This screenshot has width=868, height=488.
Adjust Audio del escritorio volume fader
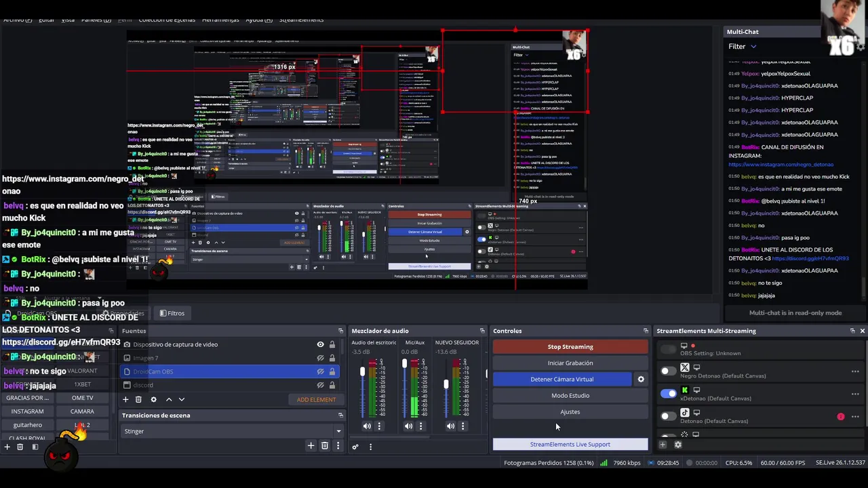362,371
